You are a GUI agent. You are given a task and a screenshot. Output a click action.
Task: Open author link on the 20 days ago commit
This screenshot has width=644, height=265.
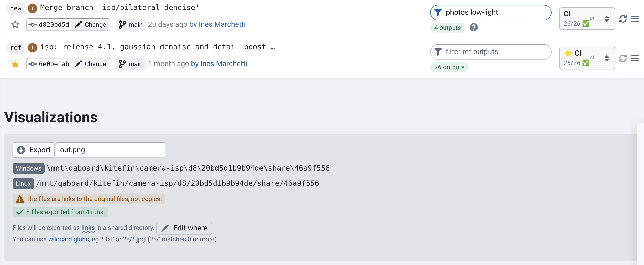217,24
